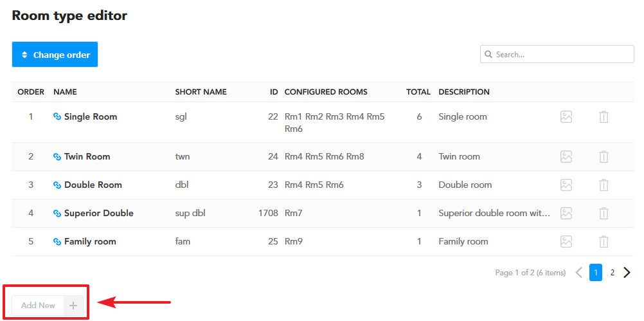
Task: Click the Change order button
Action: tap(55, 54)
